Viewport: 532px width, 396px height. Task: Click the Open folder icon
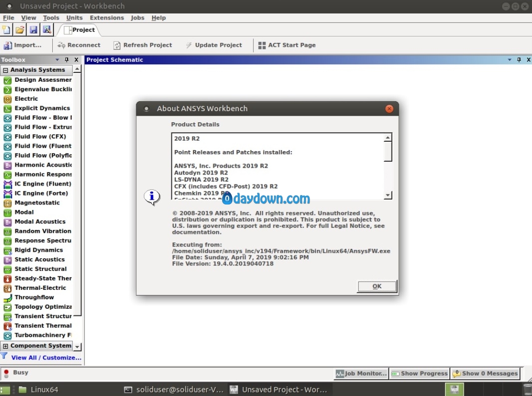coord(19,30)
